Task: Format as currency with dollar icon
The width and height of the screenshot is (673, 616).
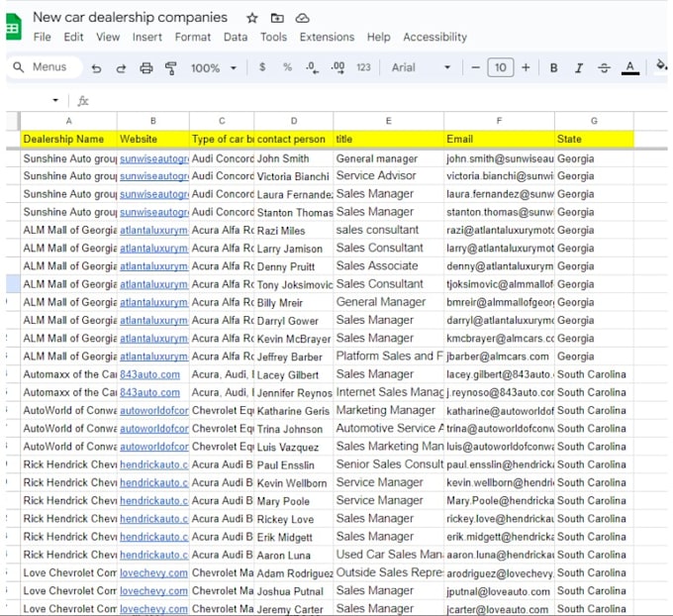Action: (262, 67)
